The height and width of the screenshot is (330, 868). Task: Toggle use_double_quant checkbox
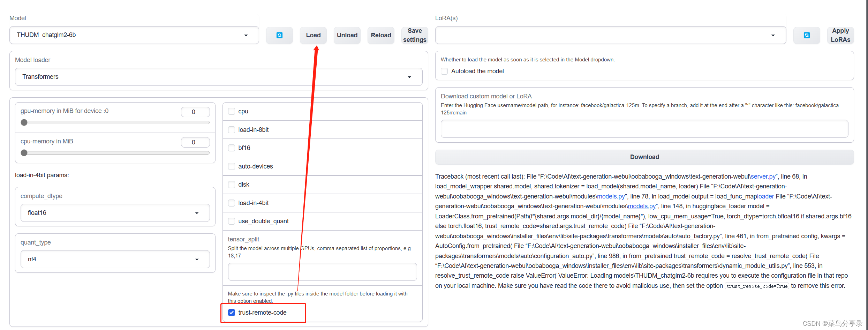[x=232, y=221]
